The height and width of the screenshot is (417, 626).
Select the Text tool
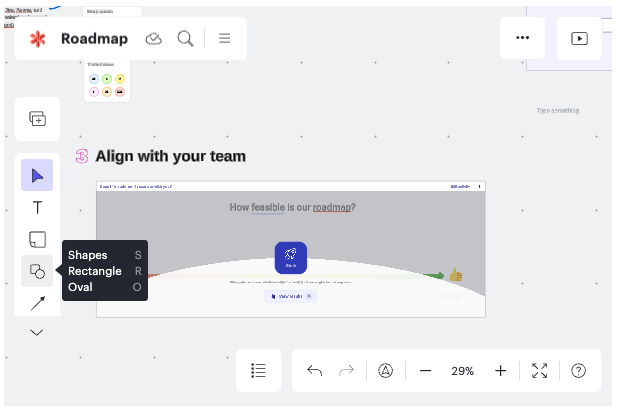37,208
